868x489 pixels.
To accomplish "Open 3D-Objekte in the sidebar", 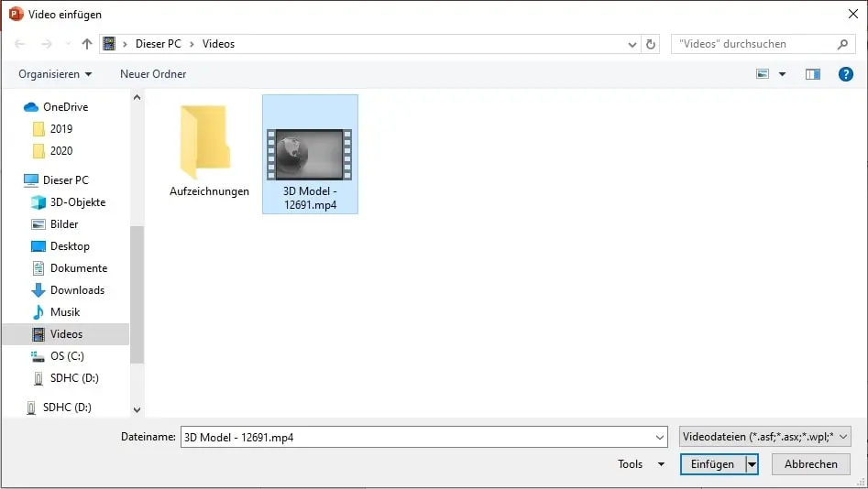I will point(77,202).
